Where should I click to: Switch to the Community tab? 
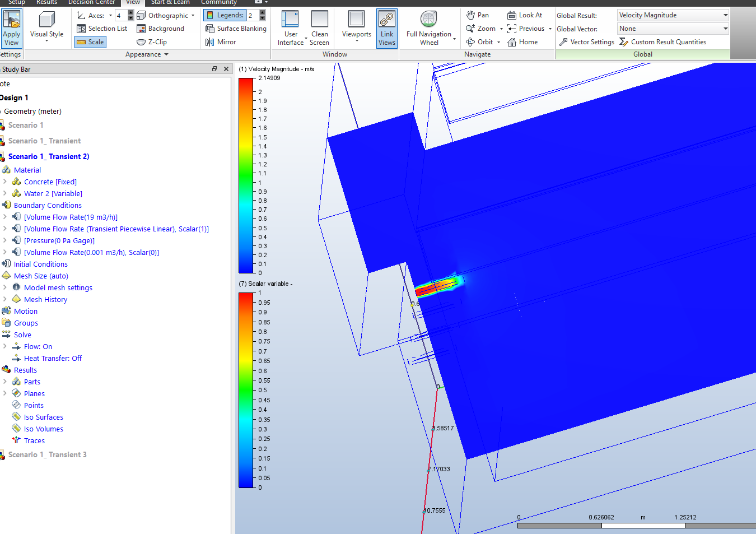[219, 2]
